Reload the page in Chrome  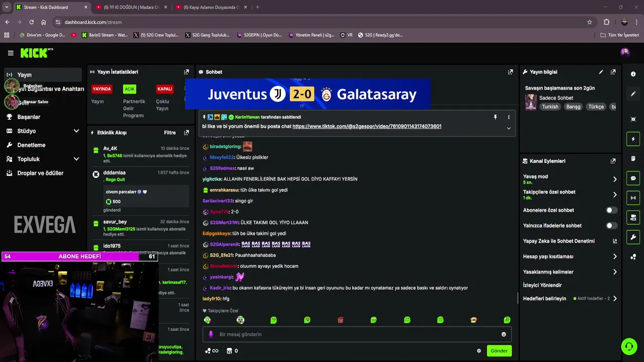tap(31, 22)
